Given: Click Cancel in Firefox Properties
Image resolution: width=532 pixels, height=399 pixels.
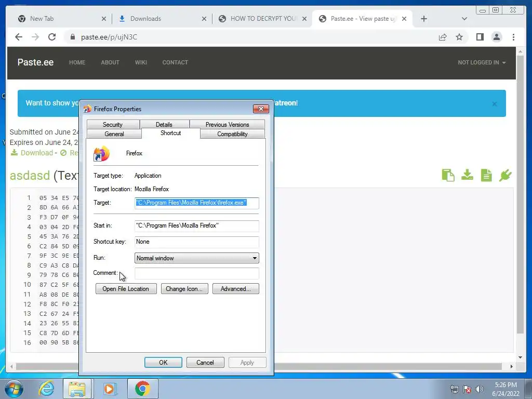Looking at the screenshot, I should tap(205, 362).
